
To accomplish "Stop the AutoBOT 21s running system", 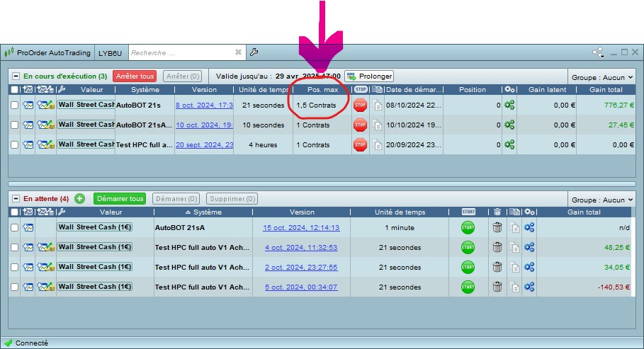I will click(360, 105).
